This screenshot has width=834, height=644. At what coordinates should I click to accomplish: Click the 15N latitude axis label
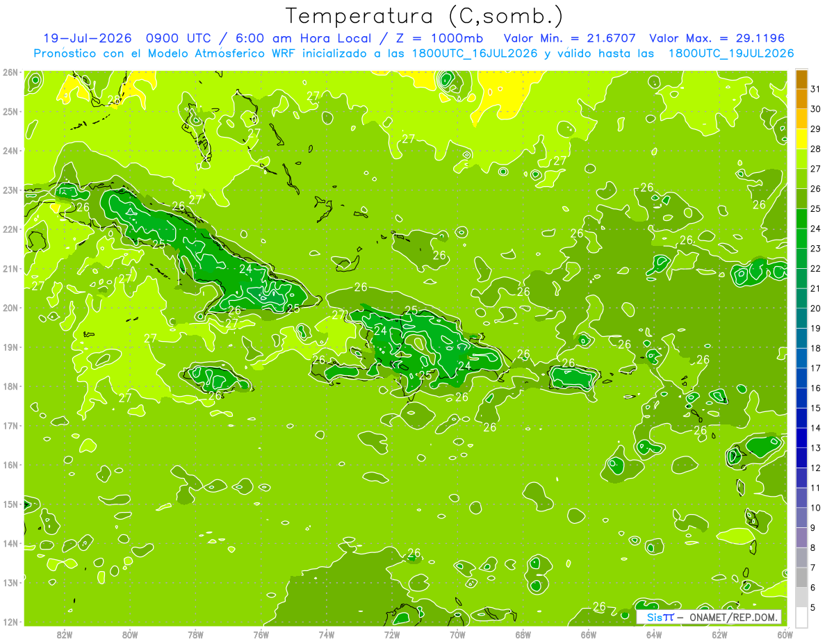point(10,504)
